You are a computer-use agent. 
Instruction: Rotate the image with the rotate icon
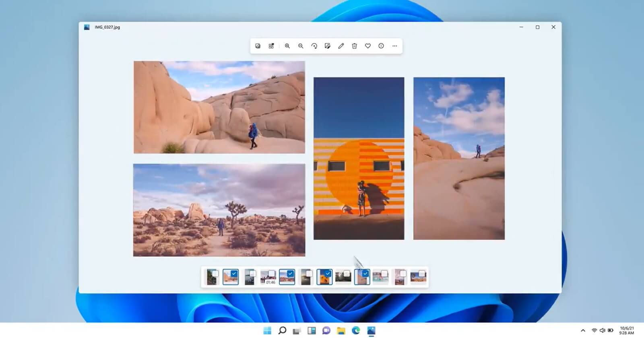[x=314, y=46]
